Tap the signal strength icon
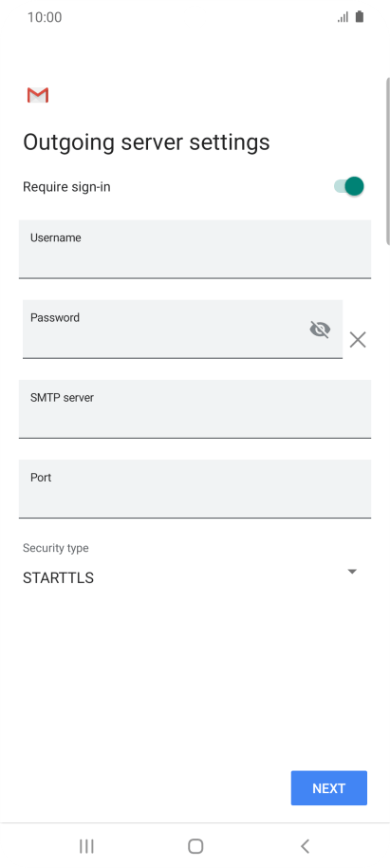 point(343,17)
